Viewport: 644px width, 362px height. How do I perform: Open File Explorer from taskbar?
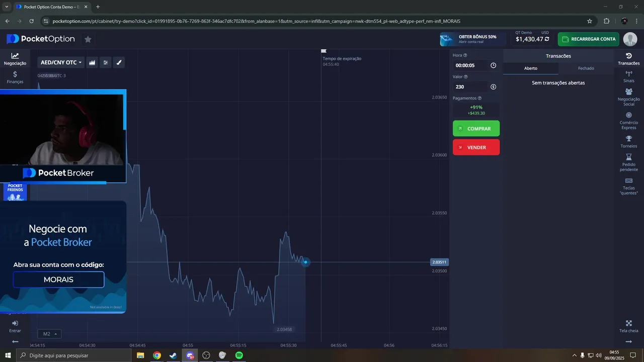(140, 355)
